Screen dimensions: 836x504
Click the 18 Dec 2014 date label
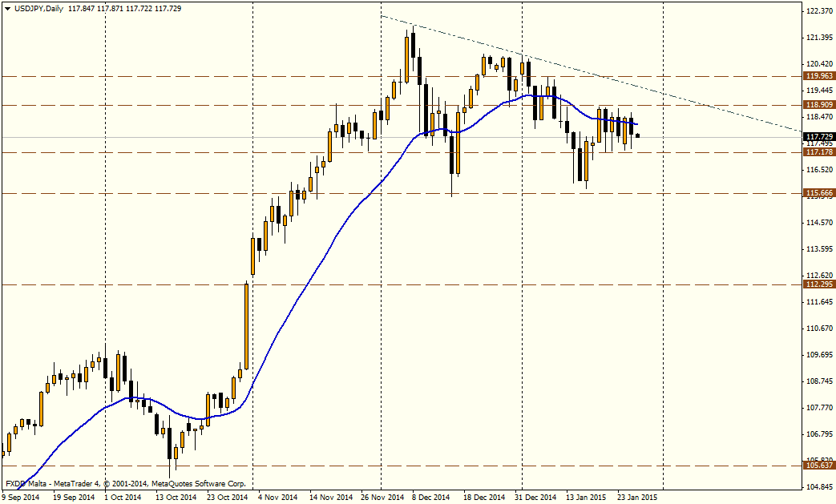(484, 498)
